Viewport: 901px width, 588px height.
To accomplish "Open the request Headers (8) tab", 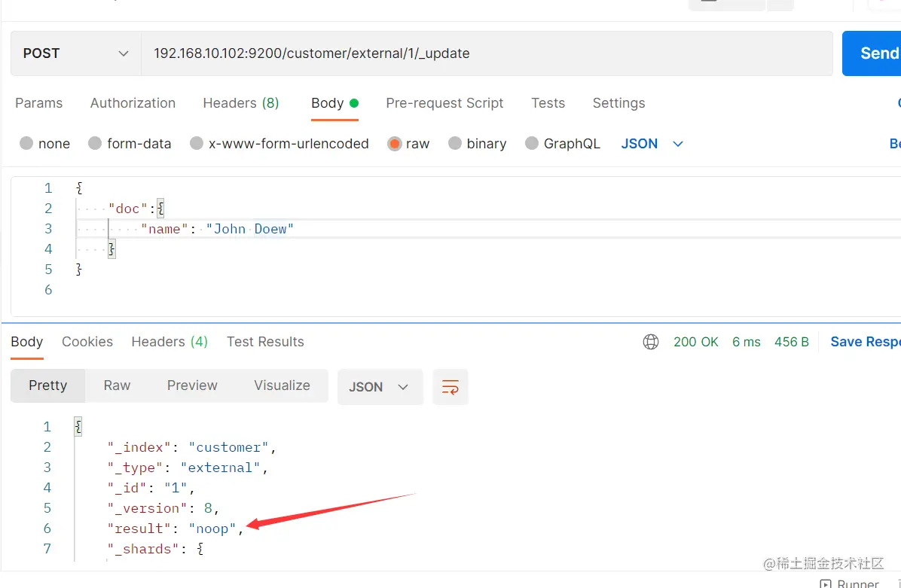I will click(x=241, y=103).
